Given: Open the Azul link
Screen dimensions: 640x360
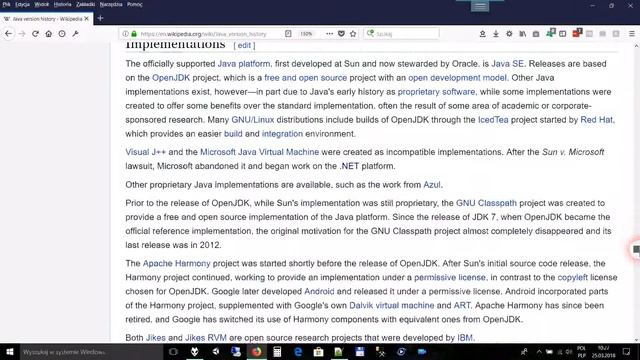Looking at the screenshot, I should click(x=432, y=184).
